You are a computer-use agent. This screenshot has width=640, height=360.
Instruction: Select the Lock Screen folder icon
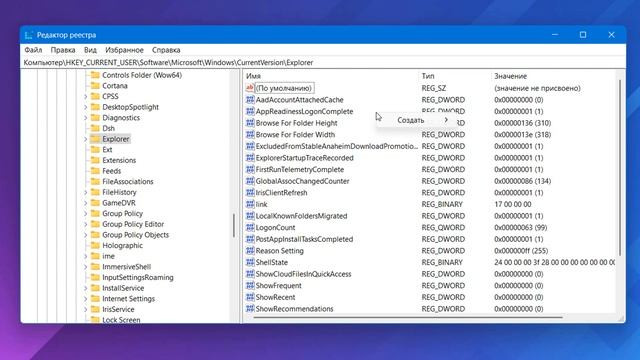tap(95, 320)
